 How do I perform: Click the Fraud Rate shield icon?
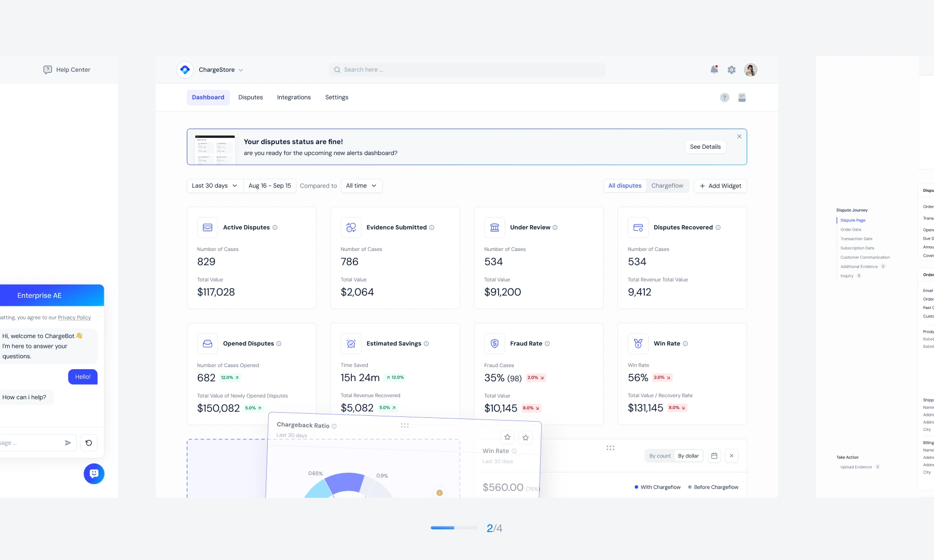point(495,344)
